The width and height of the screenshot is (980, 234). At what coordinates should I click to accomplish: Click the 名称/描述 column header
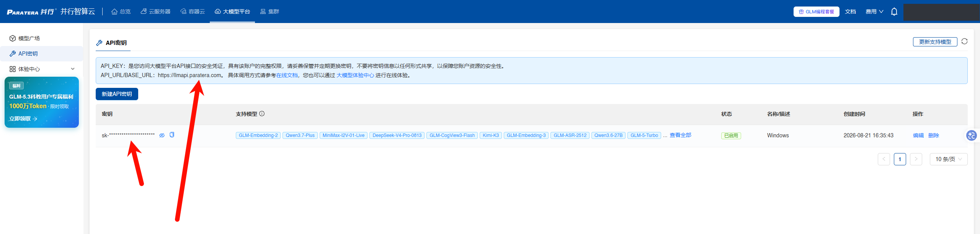coord(779,114)
